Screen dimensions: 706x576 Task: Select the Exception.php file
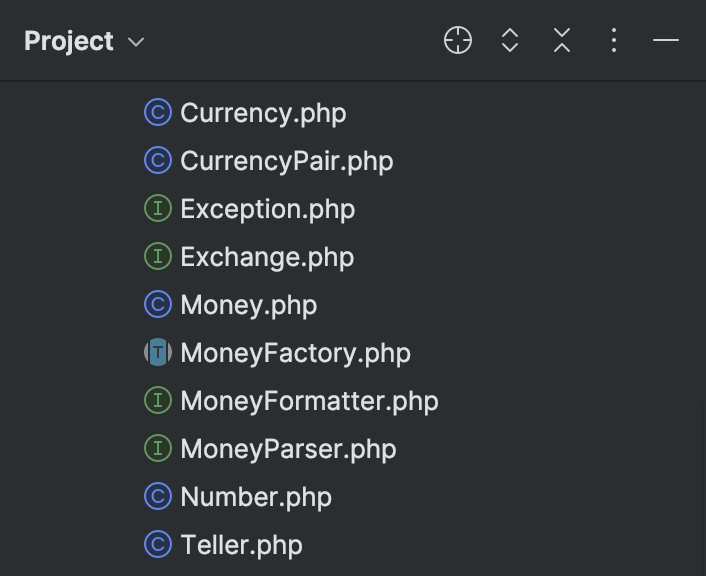267,209
